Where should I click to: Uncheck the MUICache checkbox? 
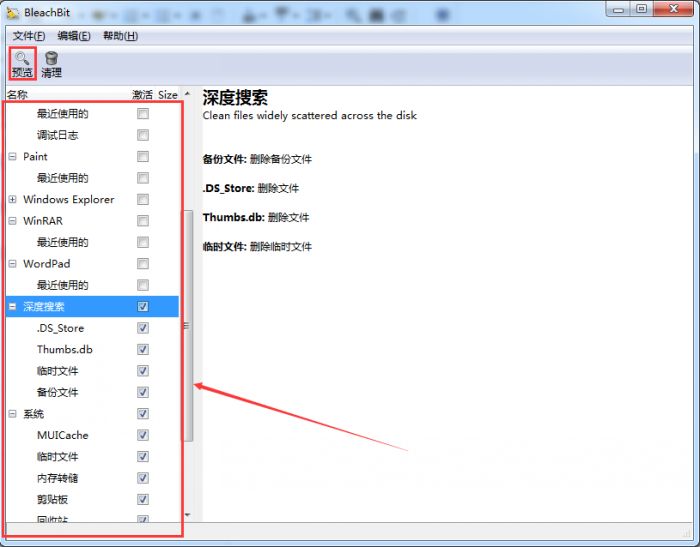(143, 435)
